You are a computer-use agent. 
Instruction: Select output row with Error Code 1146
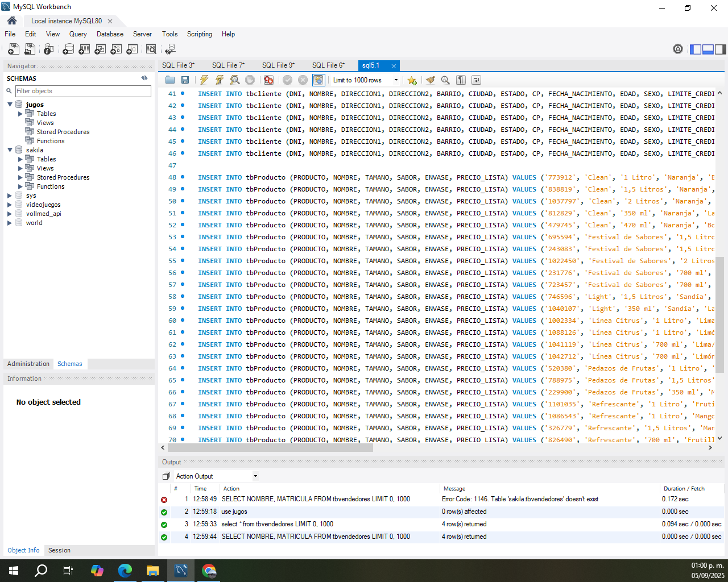442,499
